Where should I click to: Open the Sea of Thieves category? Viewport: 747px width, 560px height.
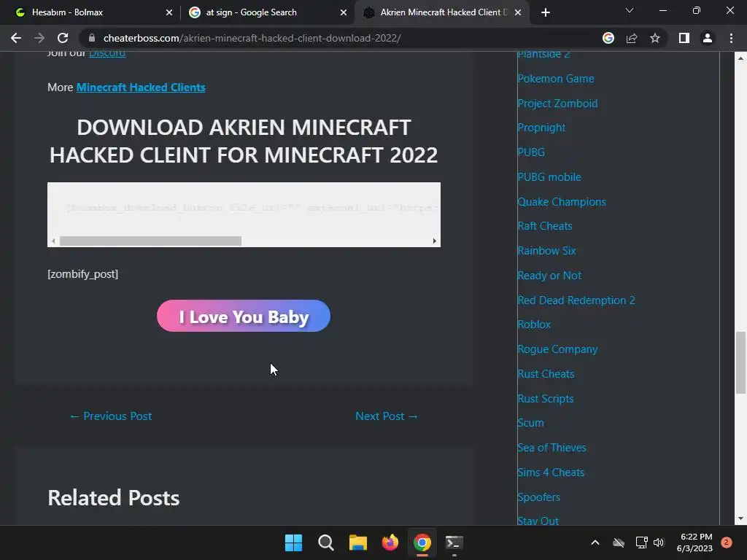pos(551,448)
